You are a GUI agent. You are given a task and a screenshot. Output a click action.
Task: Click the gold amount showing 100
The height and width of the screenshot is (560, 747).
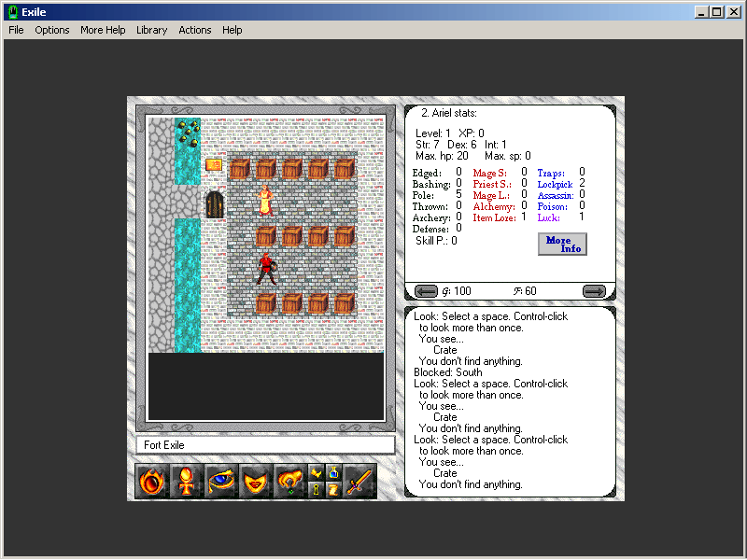pos(462,291)
